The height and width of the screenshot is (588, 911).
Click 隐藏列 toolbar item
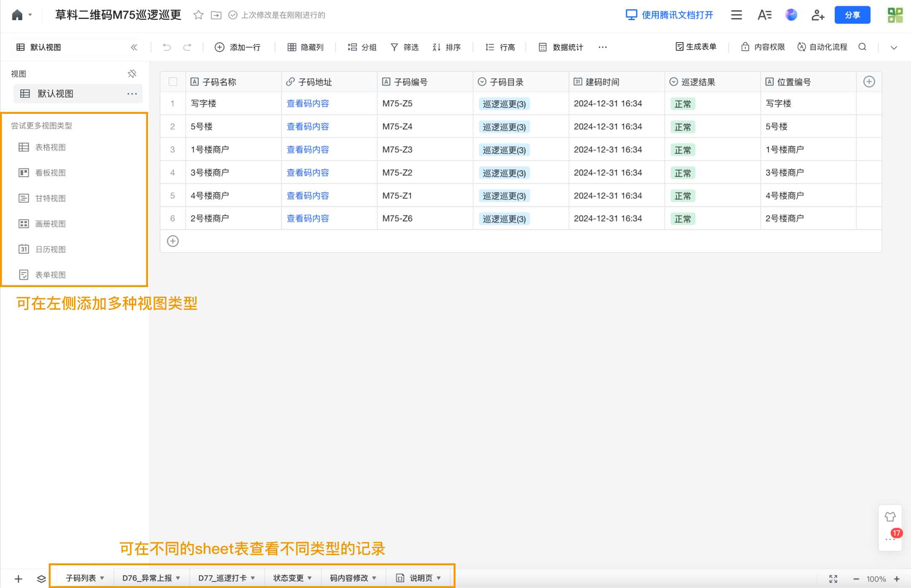[305, 47]
